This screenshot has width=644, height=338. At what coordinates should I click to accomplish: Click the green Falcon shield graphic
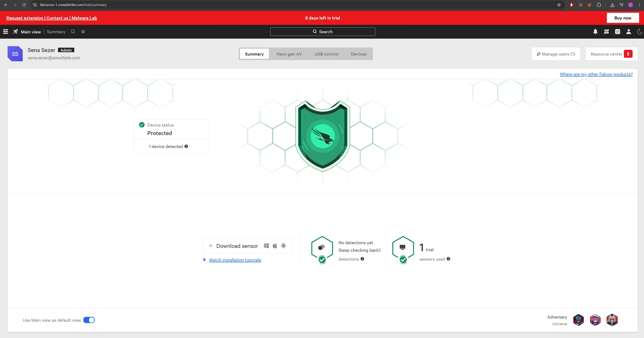coord(323,136)
